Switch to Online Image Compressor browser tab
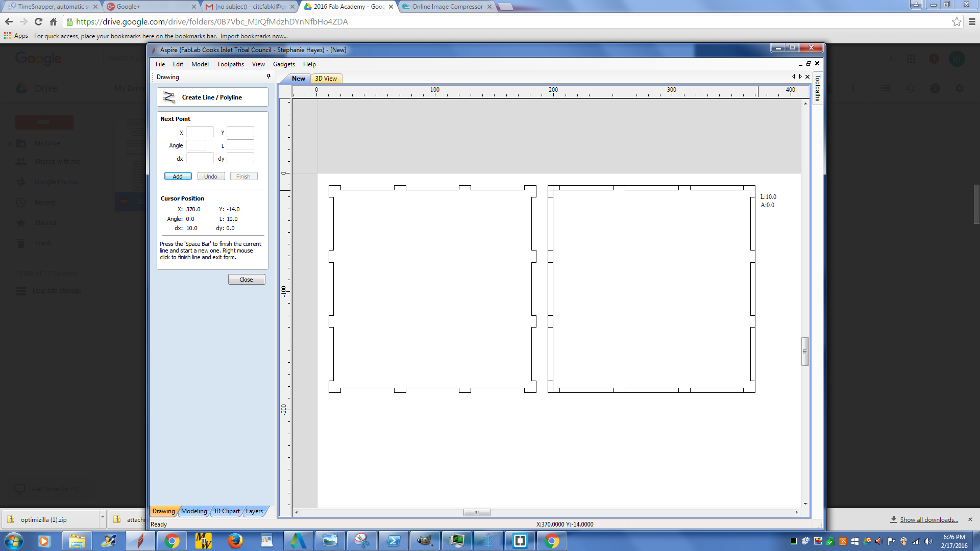 point(447,7)
